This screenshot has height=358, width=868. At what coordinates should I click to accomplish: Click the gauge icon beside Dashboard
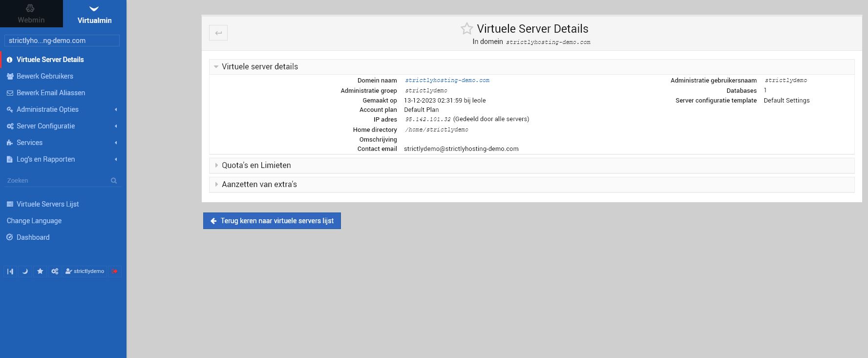10,237
